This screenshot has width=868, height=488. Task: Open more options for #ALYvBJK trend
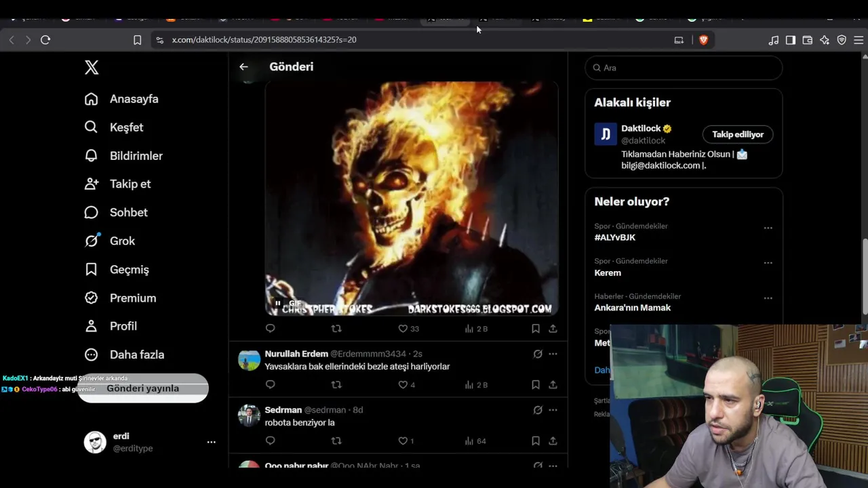pos(768,228)
